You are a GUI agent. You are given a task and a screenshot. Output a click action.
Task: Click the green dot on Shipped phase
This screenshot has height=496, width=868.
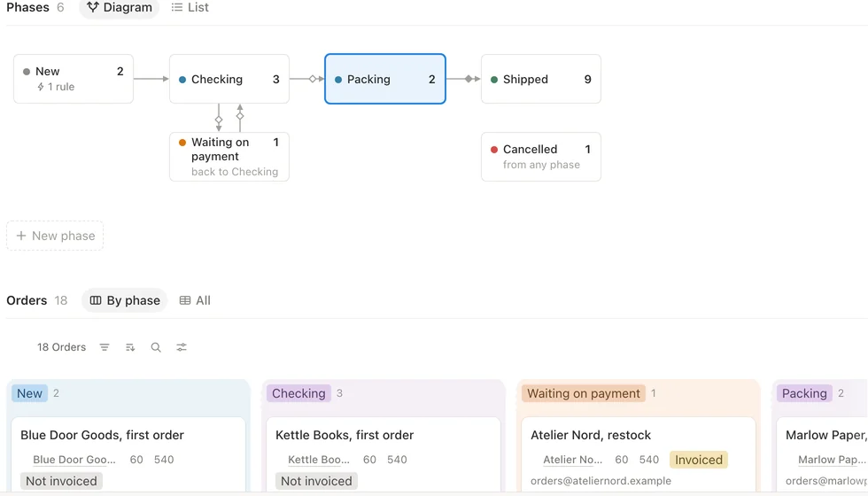[x=494, y=79]
